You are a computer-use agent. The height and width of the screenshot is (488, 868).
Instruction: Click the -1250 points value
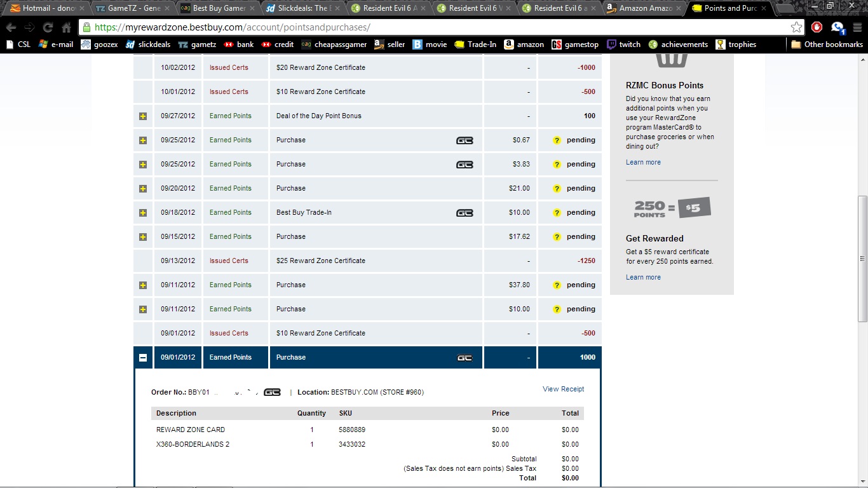pyautogui.click(x=587, y=261)
